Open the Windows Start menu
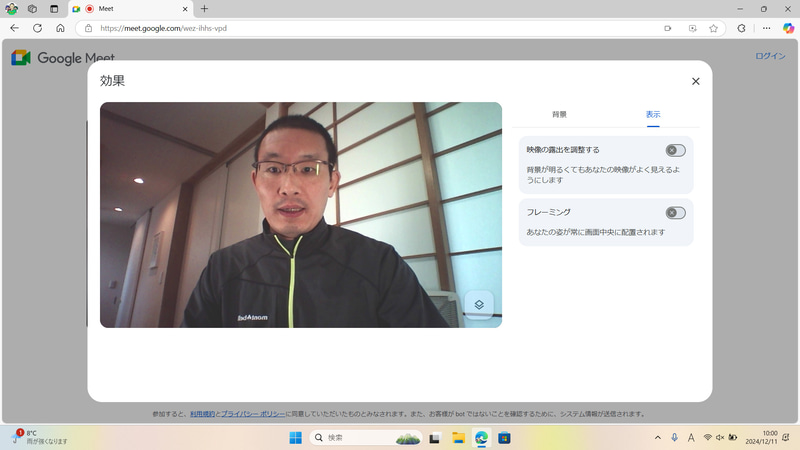This screenshot has width=800, height=450. coord(295,438)
